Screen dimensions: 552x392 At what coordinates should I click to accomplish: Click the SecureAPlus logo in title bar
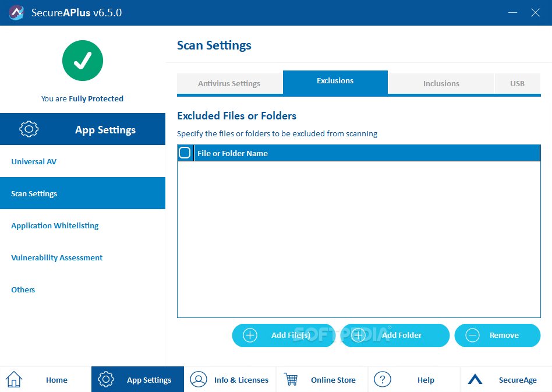pos(16,13)
